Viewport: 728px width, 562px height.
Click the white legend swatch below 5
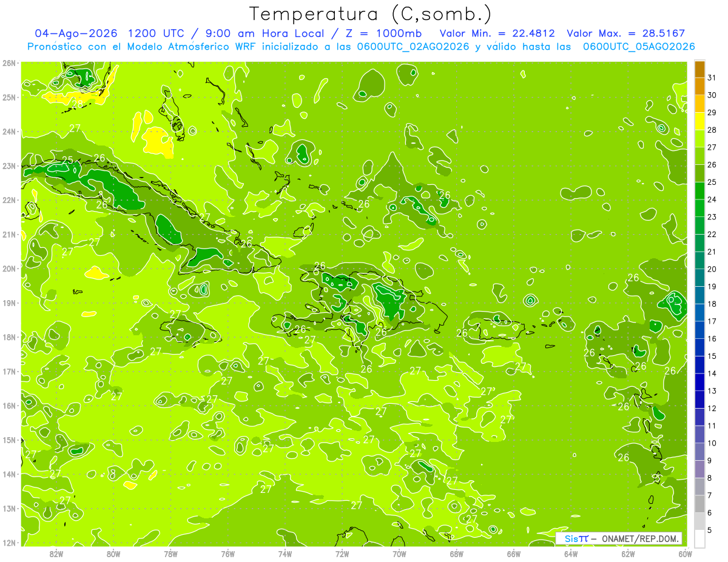point(699,538)
